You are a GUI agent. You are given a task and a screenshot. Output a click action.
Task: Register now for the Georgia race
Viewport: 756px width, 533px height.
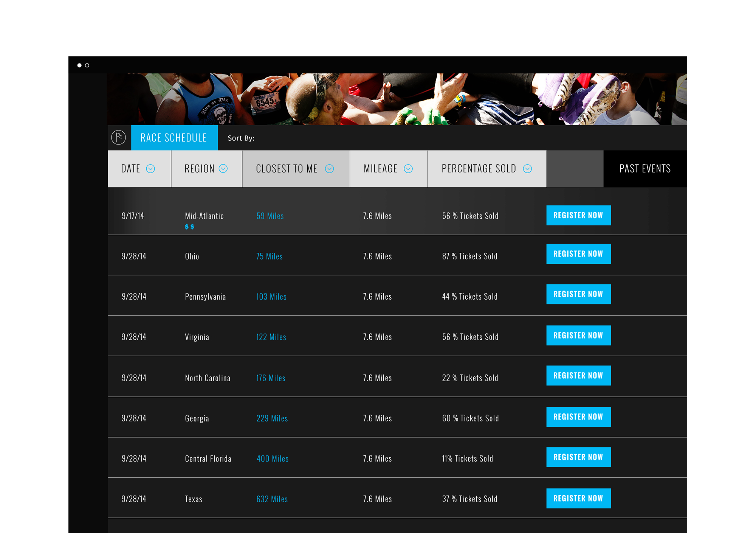pyautogui.click(x=578, y=416)
